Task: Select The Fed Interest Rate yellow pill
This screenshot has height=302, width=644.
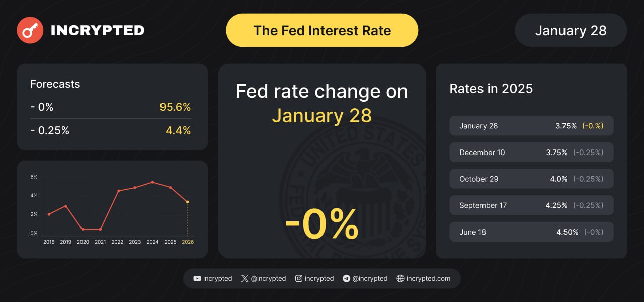Action: click(x=322, y=30)
